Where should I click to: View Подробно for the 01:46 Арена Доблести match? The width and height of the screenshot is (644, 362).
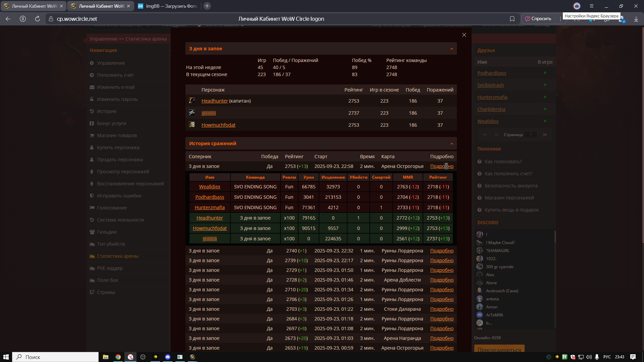[x=442, y=280]
